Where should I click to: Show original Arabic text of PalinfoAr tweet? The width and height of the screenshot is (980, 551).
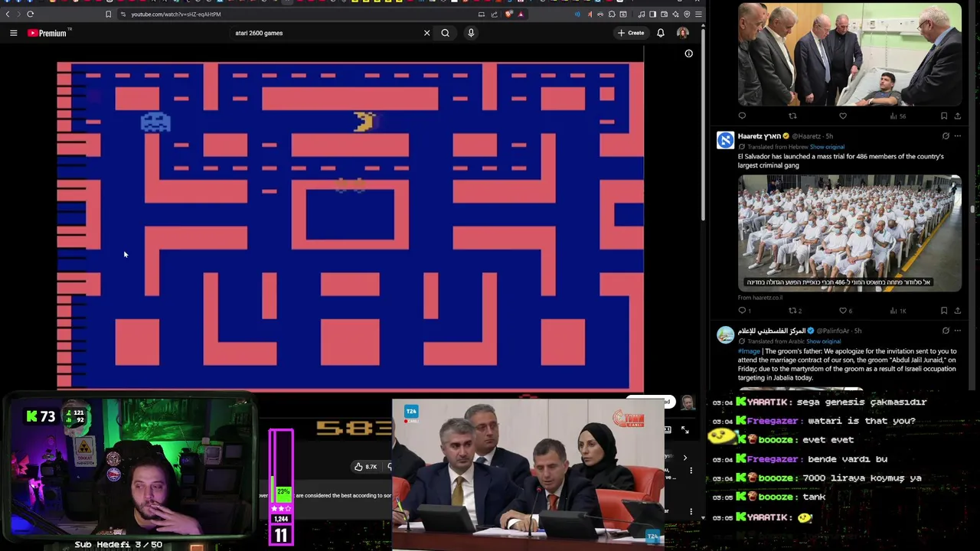[x=823, y=341]
